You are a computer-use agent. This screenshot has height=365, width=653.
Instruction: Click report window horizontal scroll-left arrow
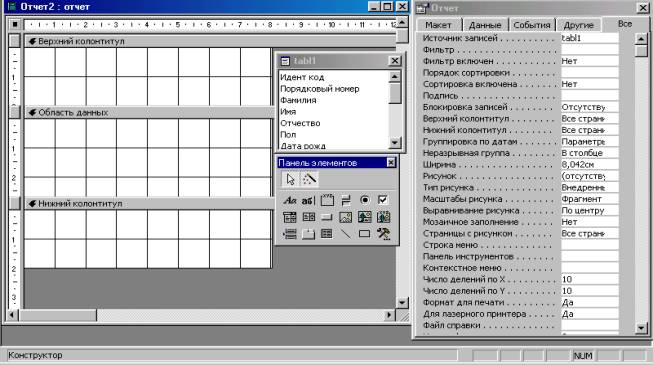(x=12, y=315)
